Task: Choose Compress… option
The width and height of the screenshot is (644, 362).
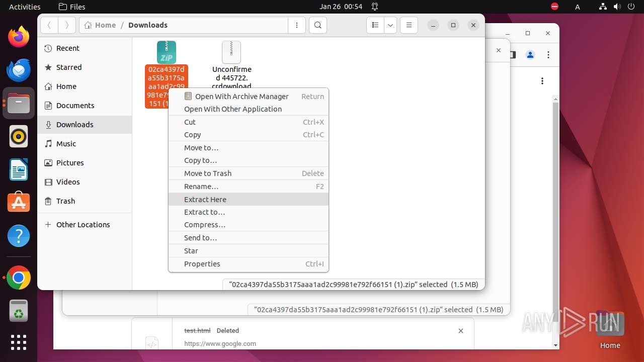Action: coord(249,225)
